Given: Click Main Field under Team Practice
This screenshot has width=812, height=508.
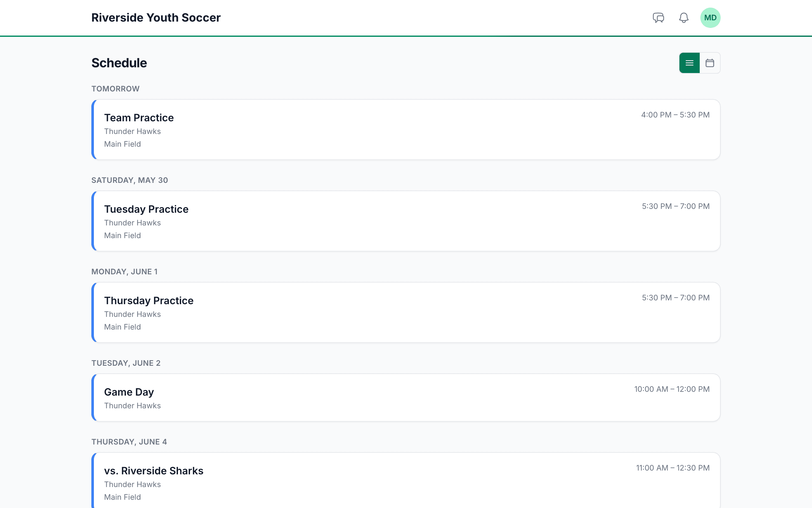Looking at the screenshot, I should [122, 144].
